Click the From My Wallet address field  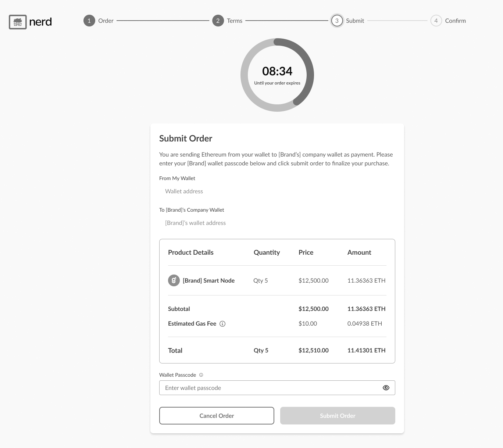tap(277, 191)
